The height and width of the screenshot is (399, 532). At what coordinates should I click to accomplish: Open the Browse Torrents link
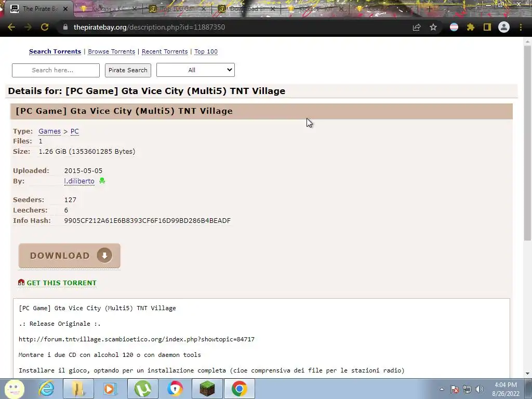[x=111, y=51]
